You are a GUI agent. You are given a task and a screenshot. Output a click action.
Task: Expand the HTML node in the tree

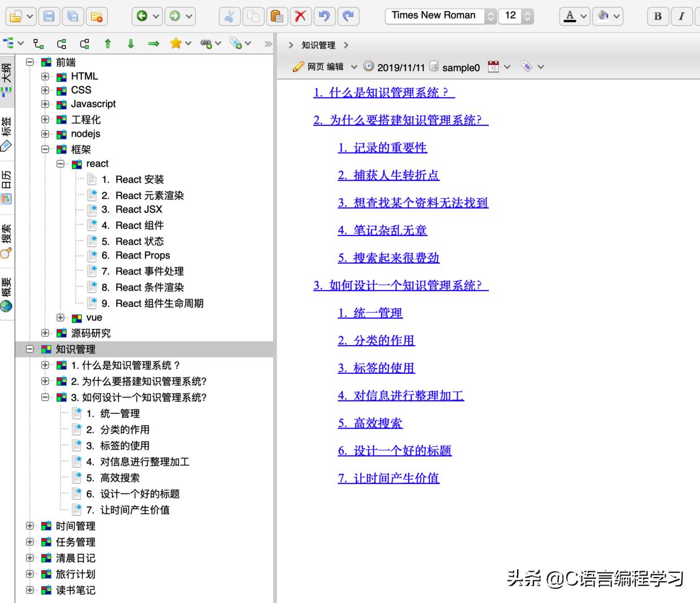45,76
